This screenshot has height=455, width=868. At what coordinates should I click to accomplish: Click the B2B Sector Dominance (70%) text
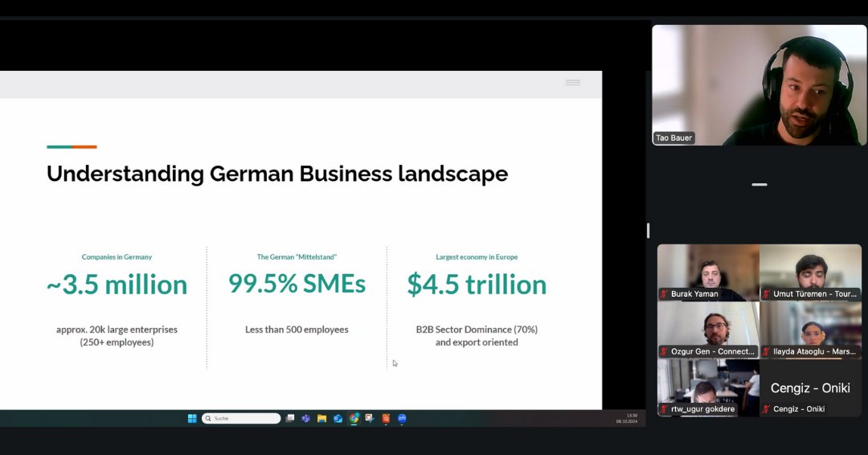(x=477, y=330)
